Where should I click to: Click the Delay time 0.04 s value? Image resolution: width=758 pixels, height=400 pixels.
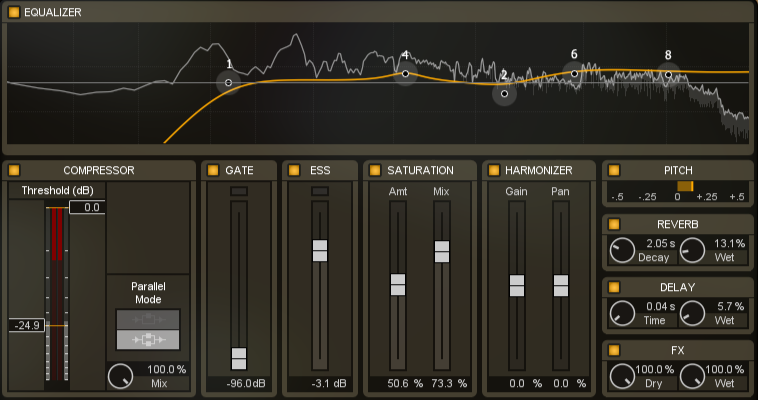(x=661, y=306)
